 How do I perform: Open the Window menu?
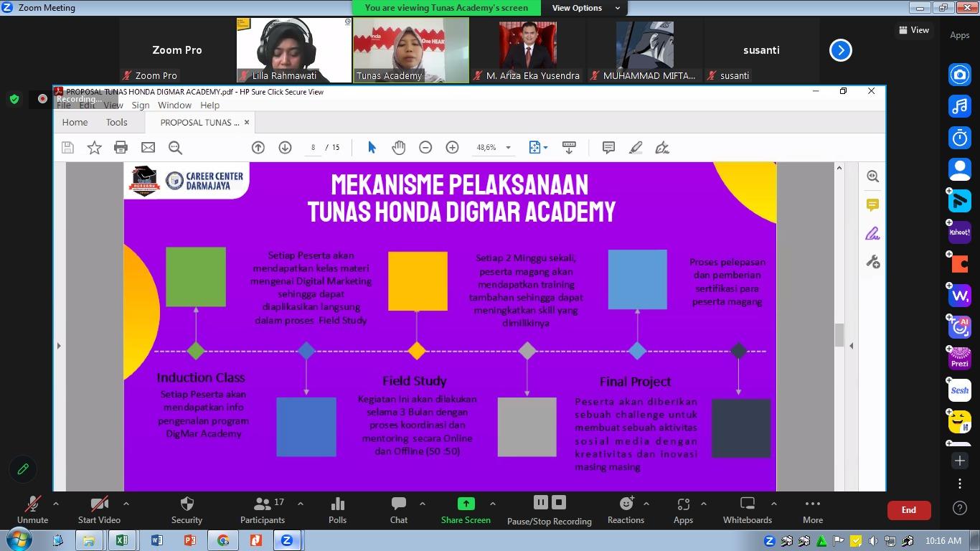pos(174,105)
